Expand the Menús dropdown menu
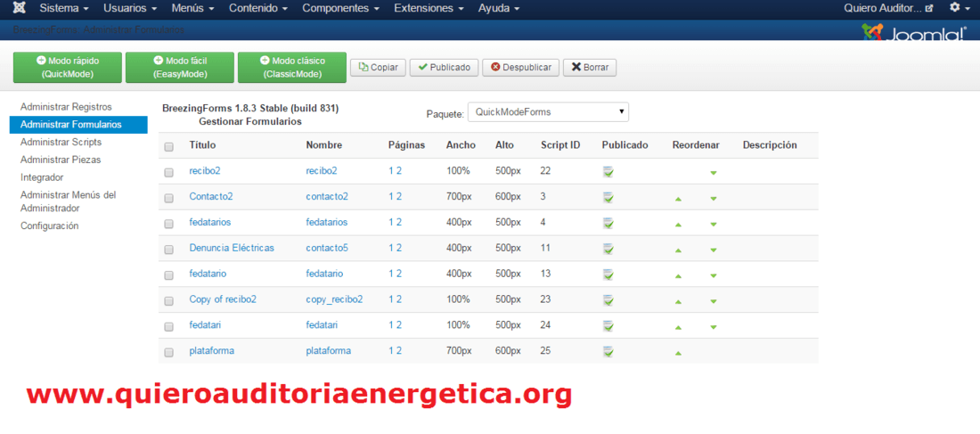The width and height of the screenshot is (980, 434). 193,9
